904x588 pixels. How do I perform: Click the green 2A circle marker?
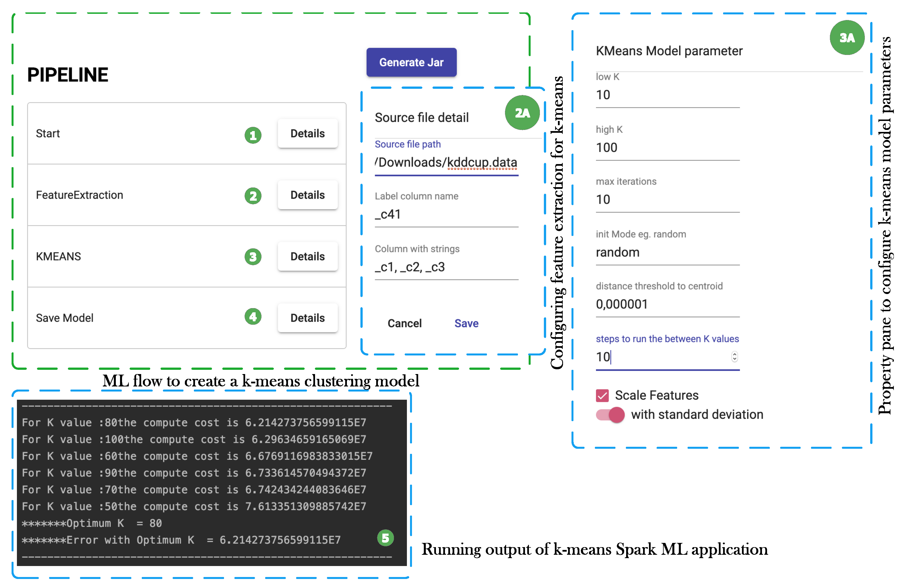tap(522, 113)
